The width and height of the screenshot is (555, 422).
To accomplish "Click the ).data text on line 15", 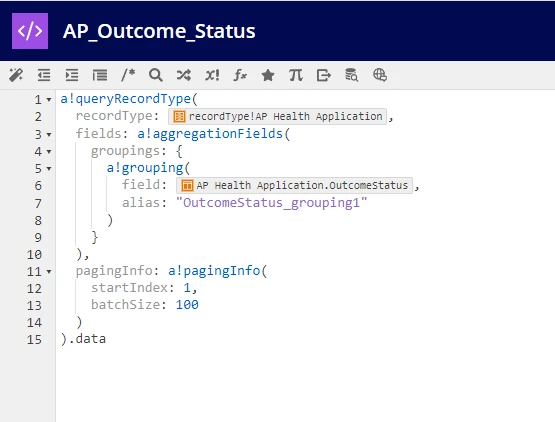I will click(83, 339).
